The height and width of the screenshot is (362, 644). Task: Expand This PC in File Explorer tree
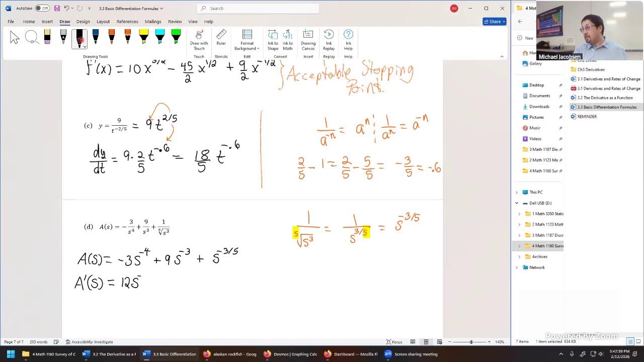click(516, 192)
